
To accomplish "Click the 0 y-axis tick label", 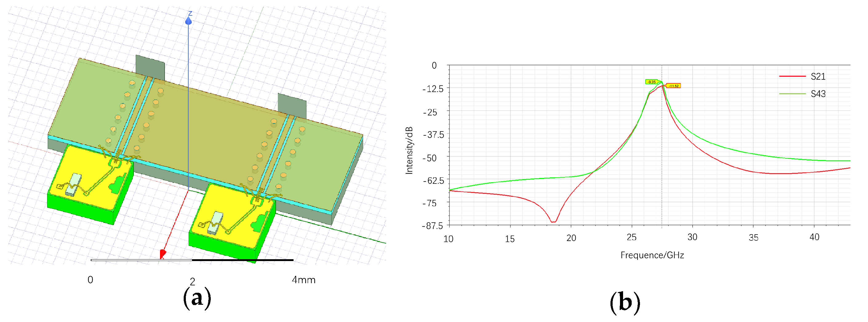I will tap(434, 66).
